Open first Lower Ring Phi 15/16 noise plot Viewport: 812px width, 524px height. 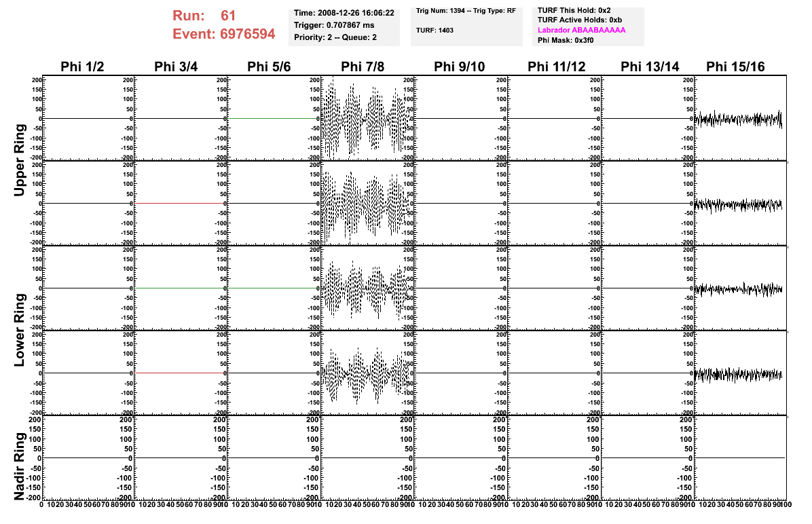(x=741, y=287)
